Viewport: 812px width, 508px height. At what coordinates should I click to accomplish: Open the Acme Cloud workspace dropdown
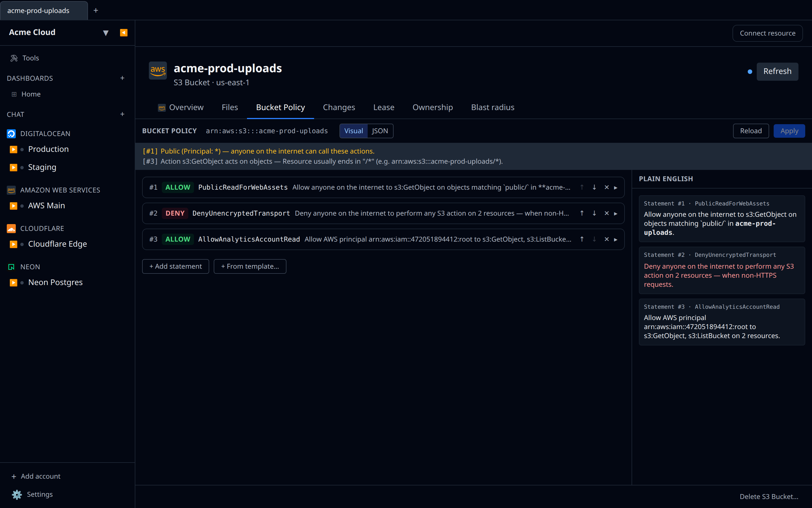pyautogui.click(x=106, y=33)
